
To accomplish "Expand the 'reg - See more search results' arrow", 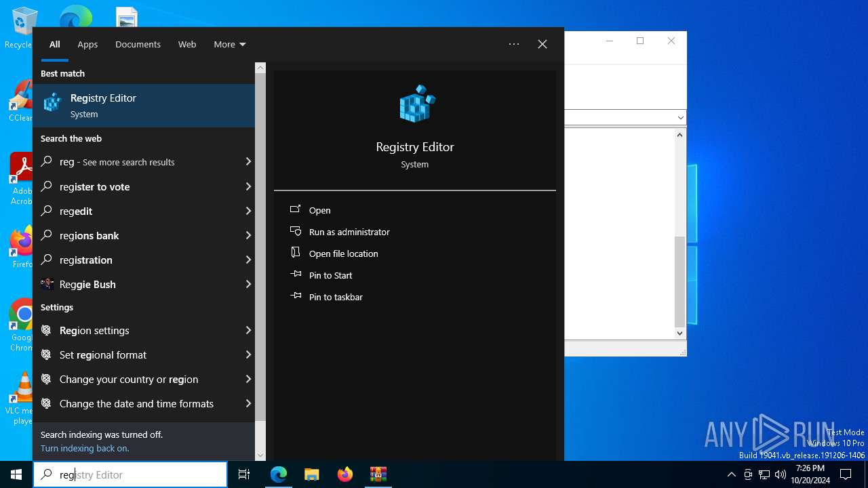I will (x=248, y=162).
